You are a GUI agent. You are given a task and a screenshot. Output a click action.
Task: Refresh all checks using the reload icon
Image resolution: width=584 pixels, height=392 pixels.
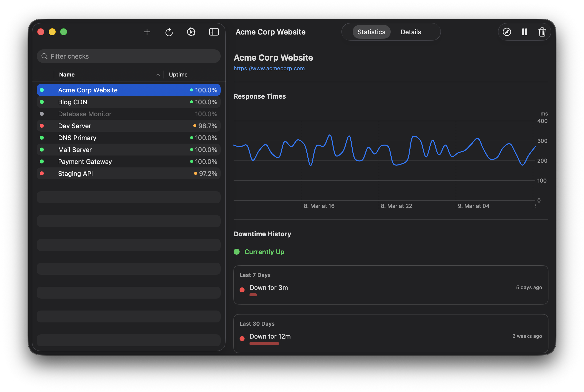169,32
